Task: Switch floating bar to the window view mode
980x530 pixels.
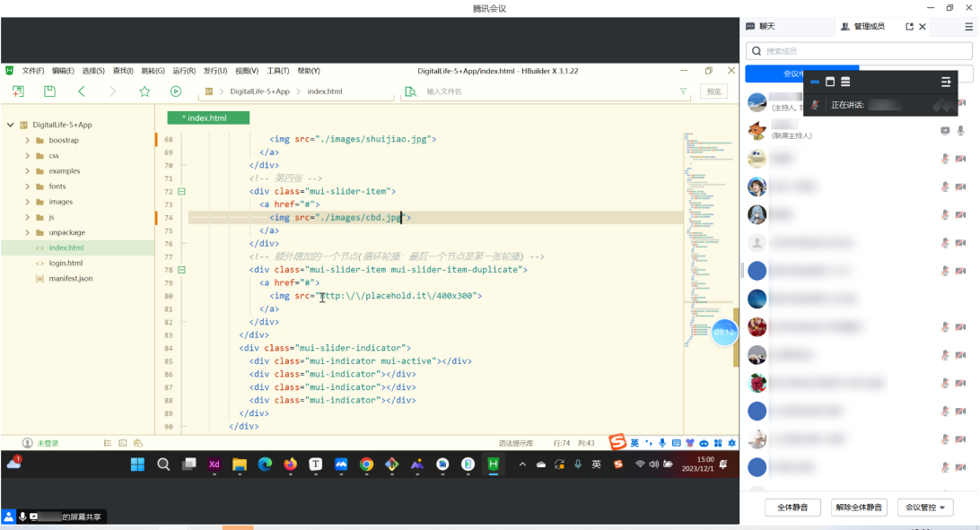Action: 830,82
